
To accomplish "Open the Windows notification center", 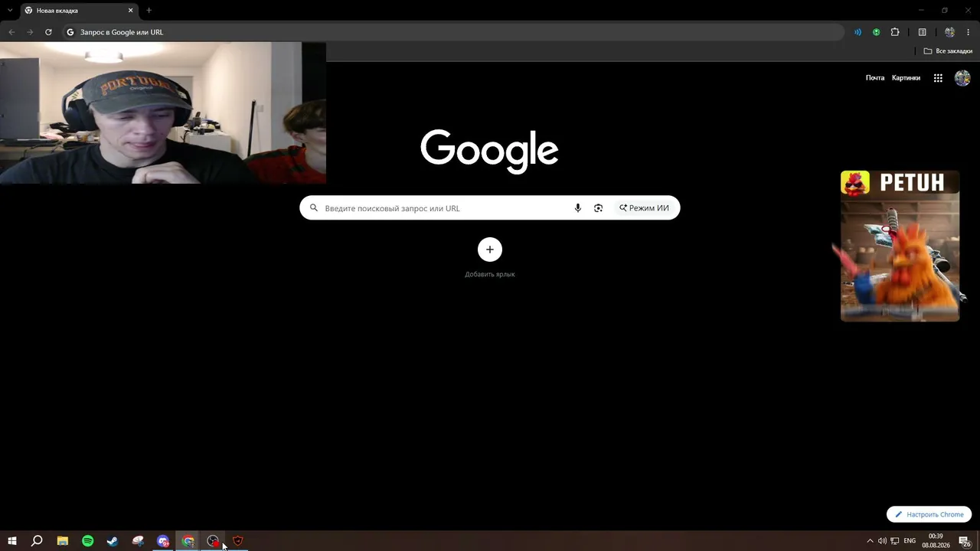I will tap(965, 541).
